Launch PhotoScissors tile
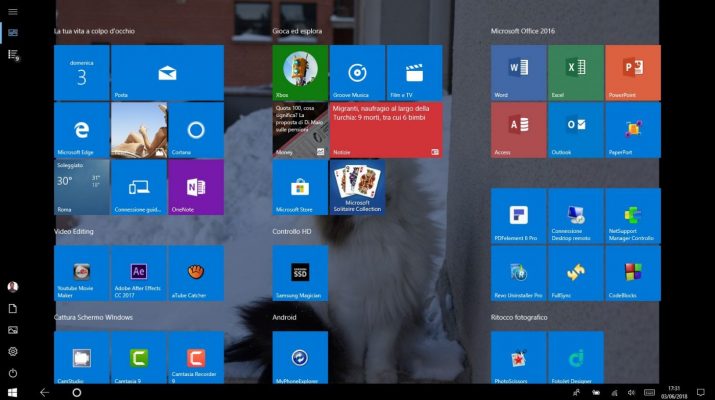Image resolution: width=715 pixels, height=400 pixels. point(518,357)
